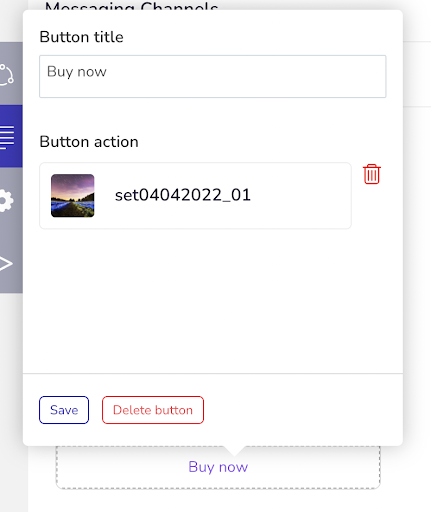Click the blank area of the action card

300,196
